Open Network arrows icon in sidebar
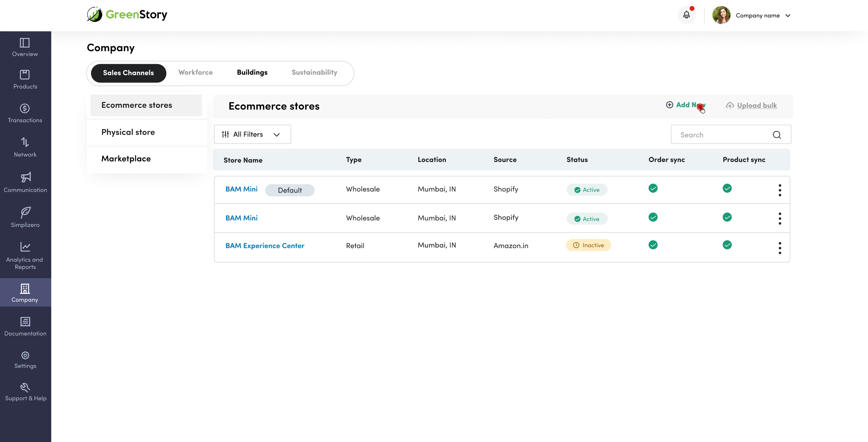This screenshot has width=868, height=442. [x=25, y=142]
